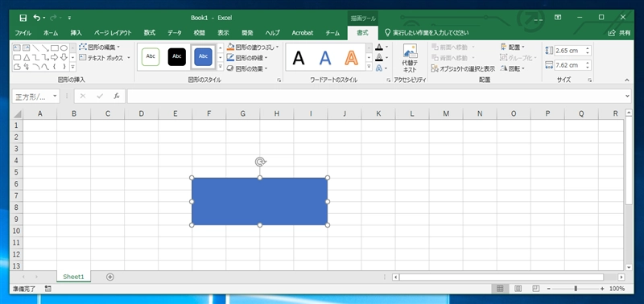Pick the down block arrow shape
Viewport: 644px width, 304px height.
pos(64,57)
